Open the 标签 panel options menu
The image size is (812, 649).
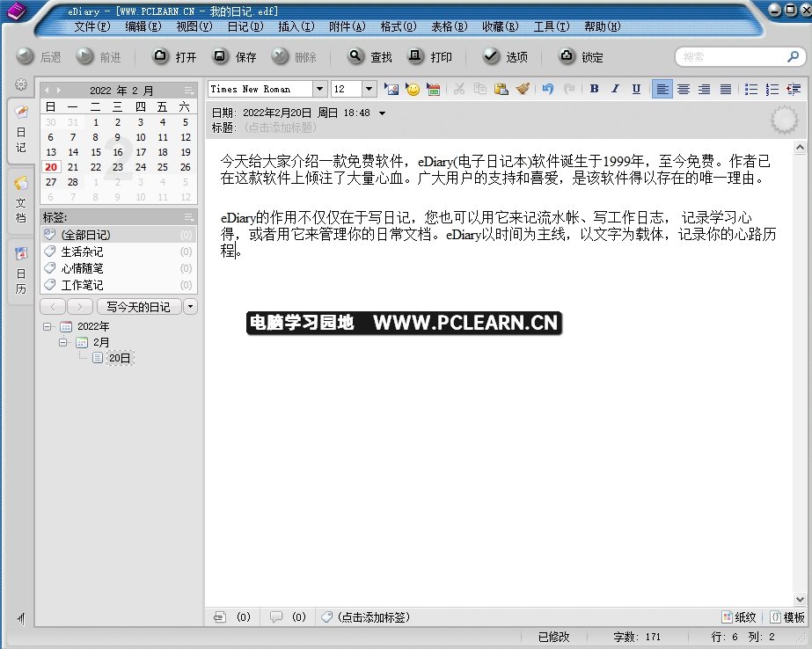[x=189, y=217]
